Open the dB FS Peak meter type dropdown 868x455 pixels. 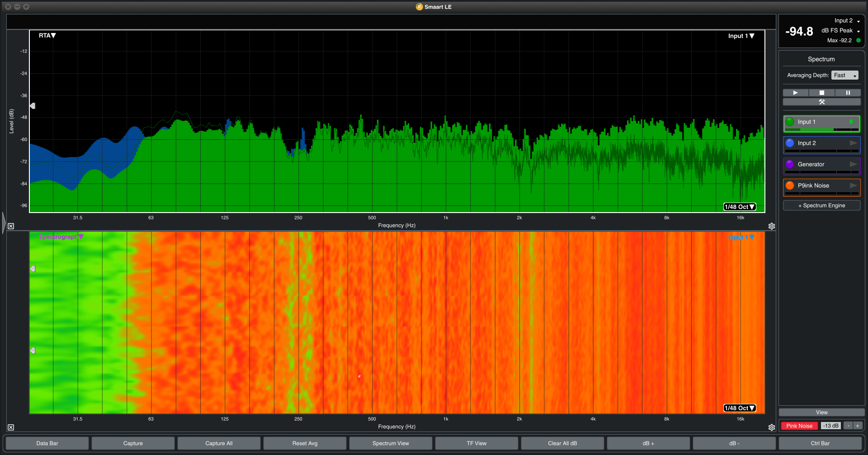pyautogui.click(x=840, y=30)
